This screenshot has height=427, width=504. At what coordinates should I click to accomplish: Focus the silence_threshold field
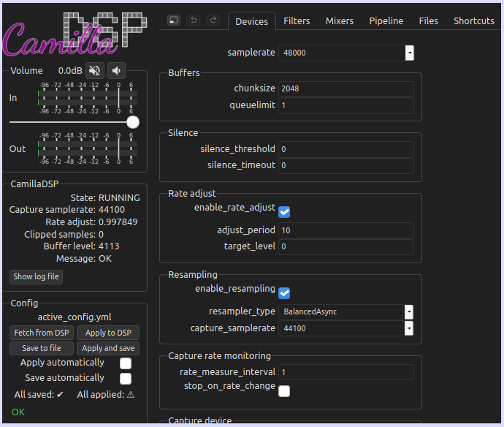click(x=346, y=149)
